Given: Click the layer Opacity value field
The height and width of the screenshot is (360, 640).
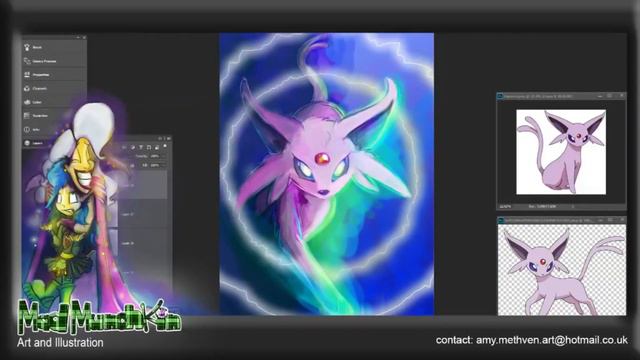Looking at the screenshot, I should click(x=155, y=156).
